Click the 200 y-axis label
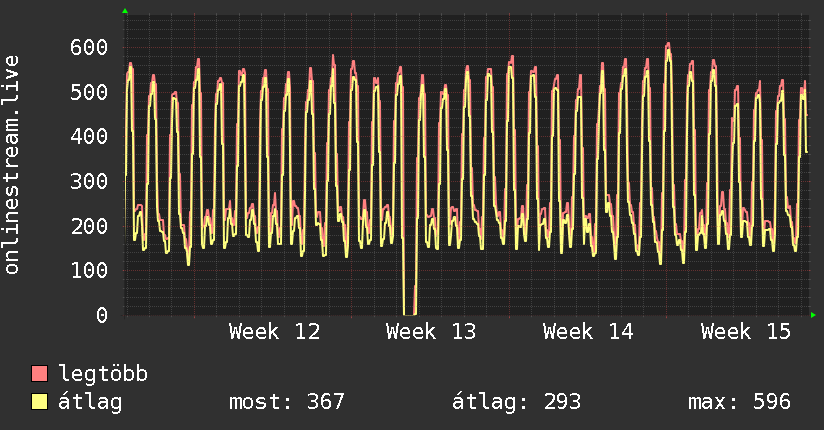Viewport: 824px width, 430px height. tap(89, 226)
